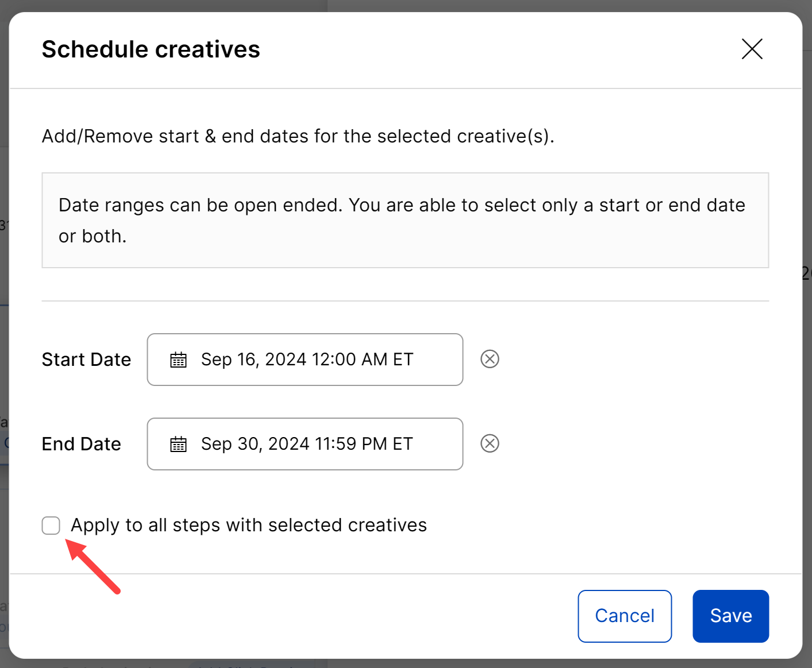Click the 'Date ranges can be open ended' info box
This screenshot has height=668, width=812.
click(405, 221)
